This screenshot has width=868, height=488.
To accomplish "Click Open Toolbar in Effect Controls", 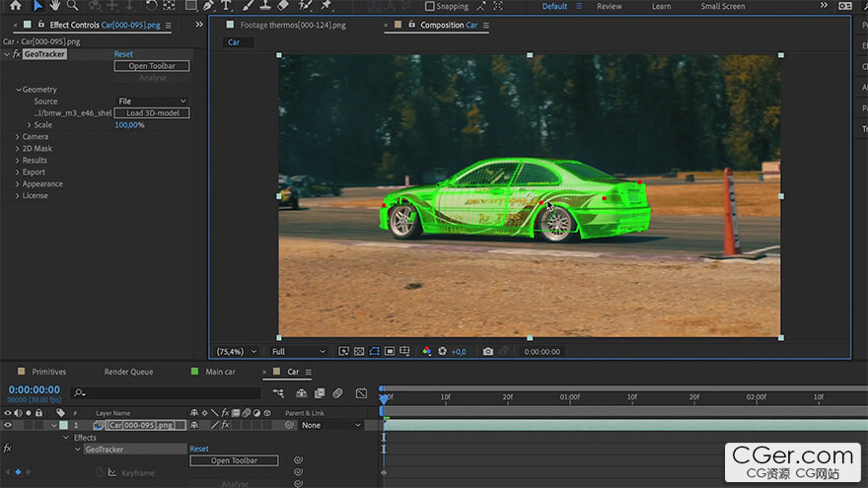I will [151, 66].
